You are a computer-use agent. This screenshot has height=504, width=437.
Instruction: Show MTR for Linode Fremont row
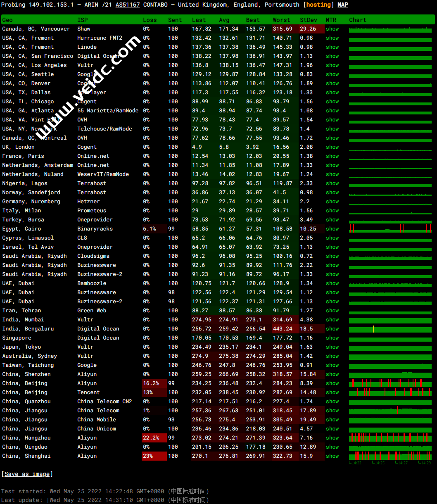coord(332,47)
